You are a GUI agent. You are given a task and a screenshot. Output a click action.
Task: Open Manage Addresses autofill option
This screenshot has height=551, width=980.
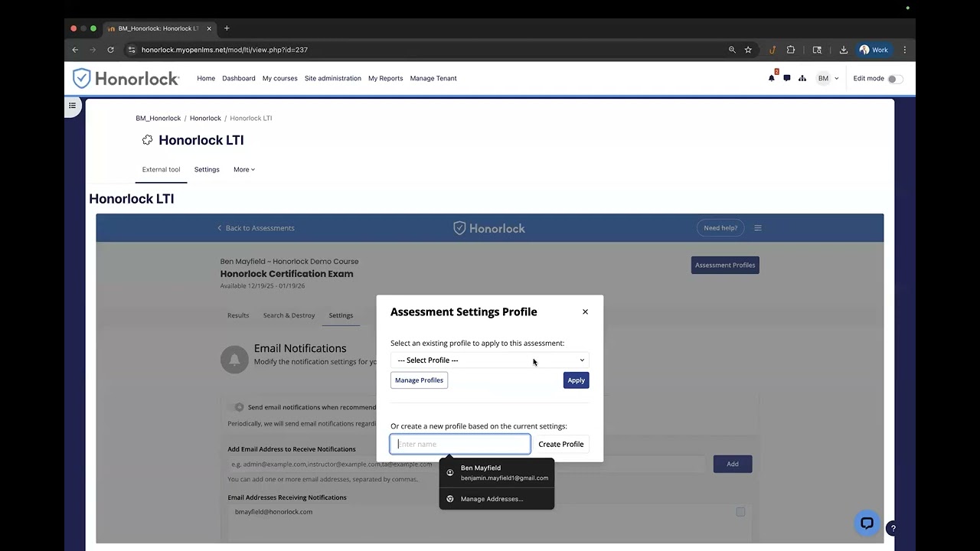coord(496,499)
